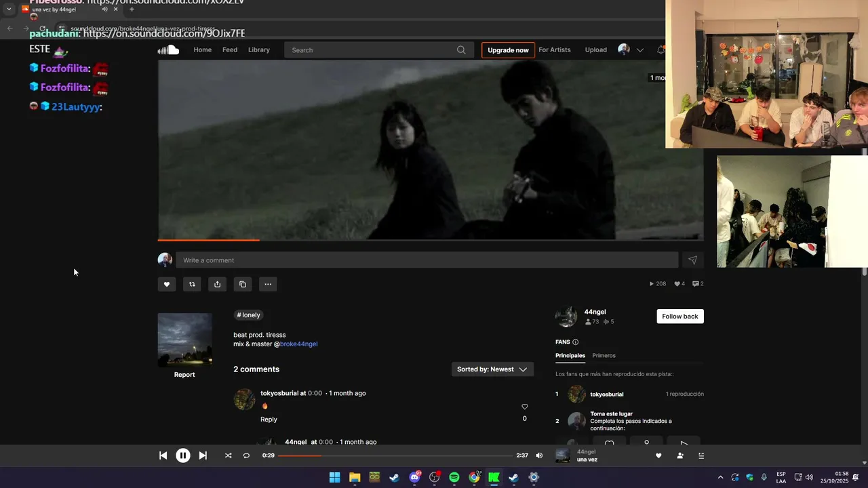This screenshot has width=868, height=488.
Task: Open File Explorer from the taskbar
Action: coord(355,477)
